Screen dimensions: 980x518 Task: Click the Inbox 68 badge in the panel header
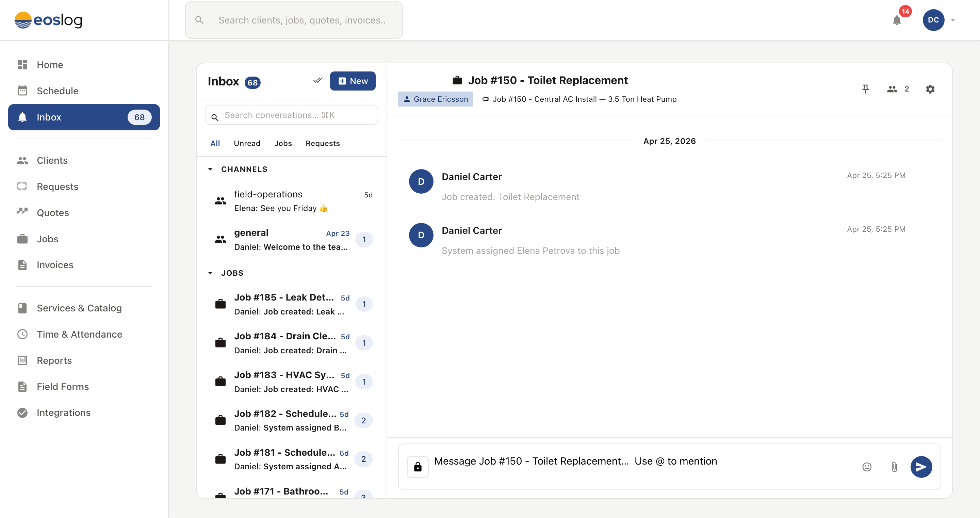click(252, 83)
